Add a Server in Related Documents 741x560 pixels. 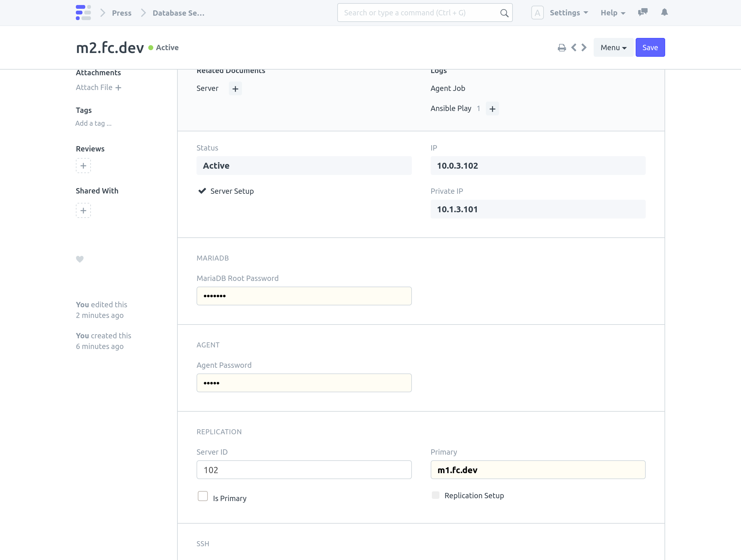tap(235, 88)
